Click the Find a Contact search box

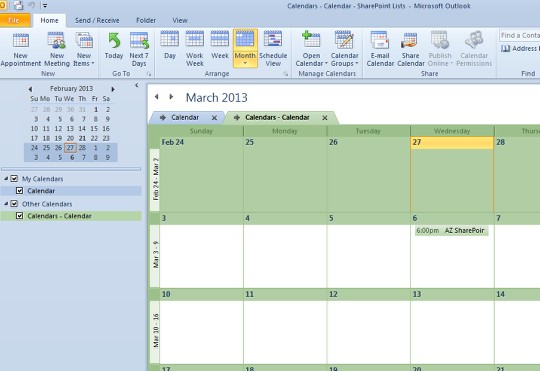pos(519,35)
